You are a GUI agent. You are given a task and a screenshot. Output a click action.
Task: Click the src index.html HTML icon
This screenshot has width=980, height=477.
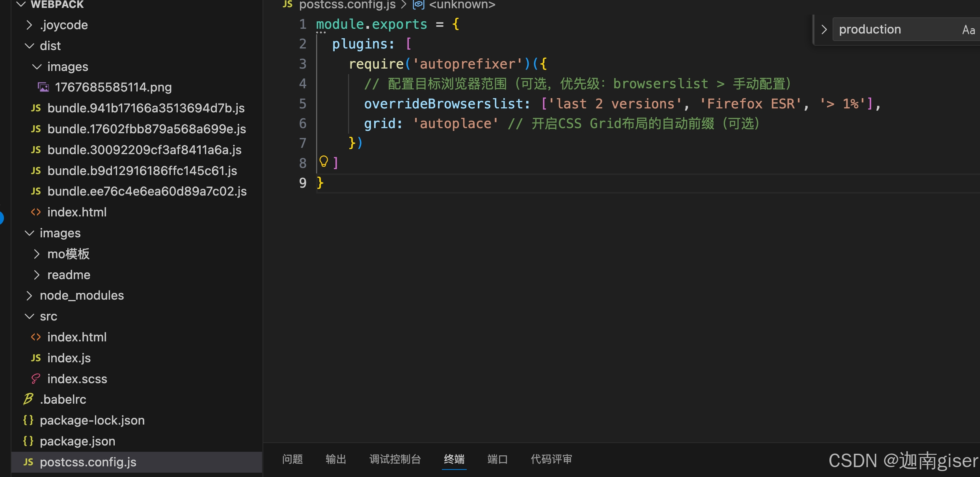(36, 337)
